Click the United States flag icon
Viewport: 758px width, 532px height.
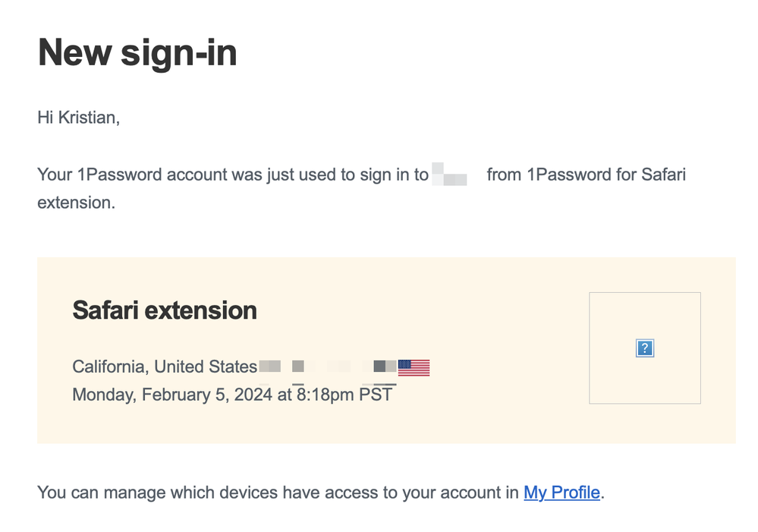click(414, 367)
